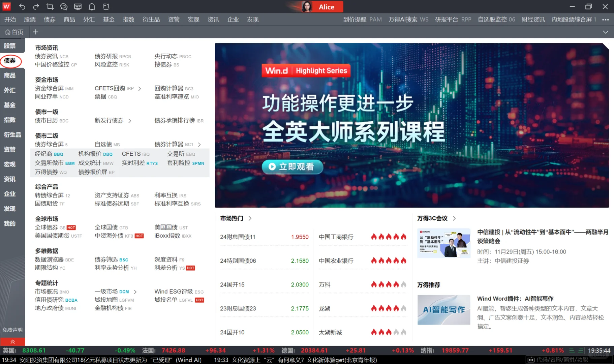Image resolution: width=614 pixels, height=364 pixels.
Task: Open the 宏观 menu in the menu bar
Action: coord(193,20)
